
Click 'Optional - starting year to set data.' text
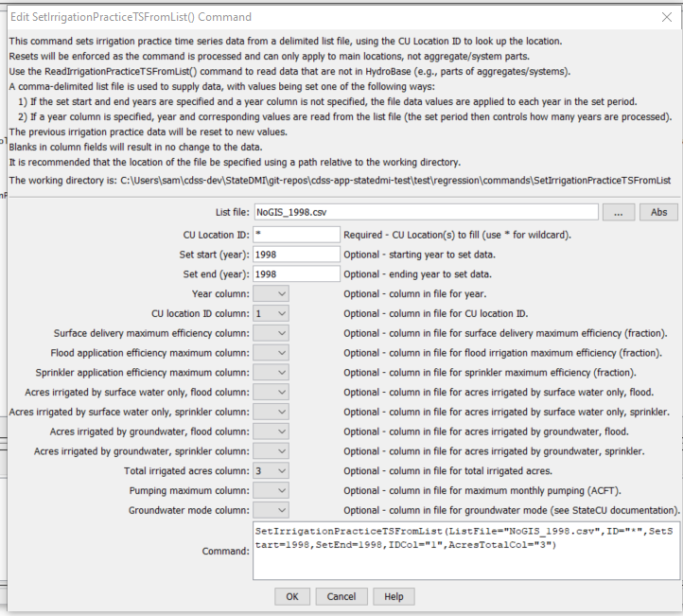point(419,255)
